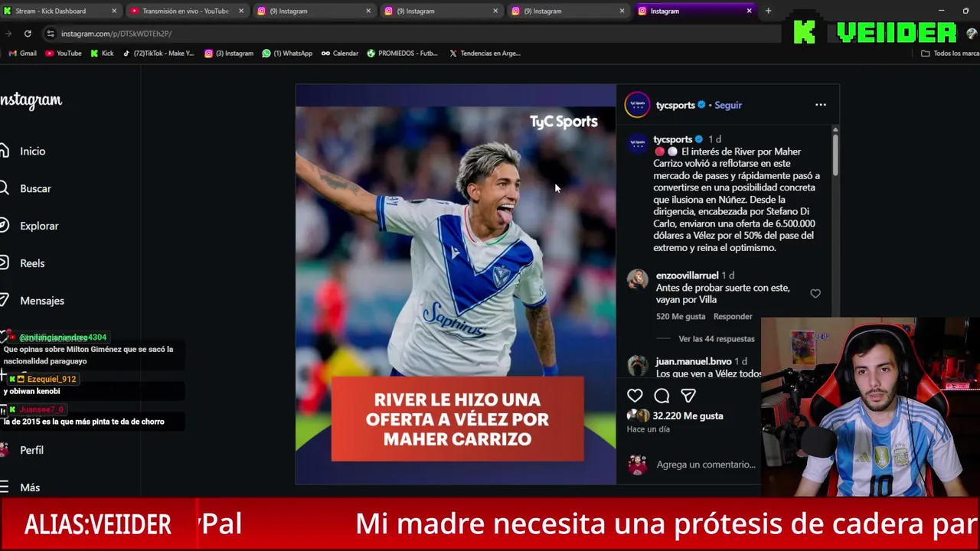Viewport: 980px width, 551px height.
Task: Click the 1 d timestamp on caption
Action: [714, 139]
